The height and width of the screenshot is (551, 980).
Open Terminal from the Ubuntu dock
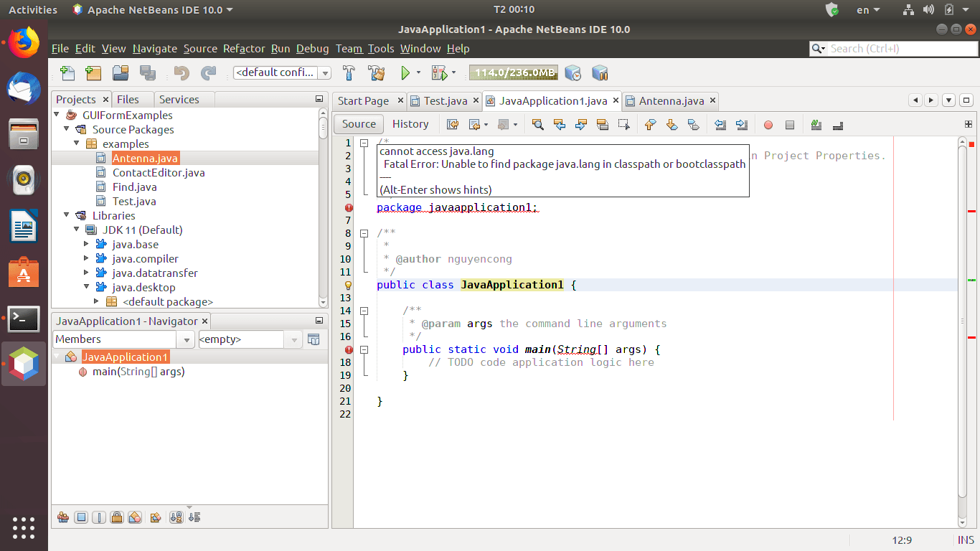24,319
